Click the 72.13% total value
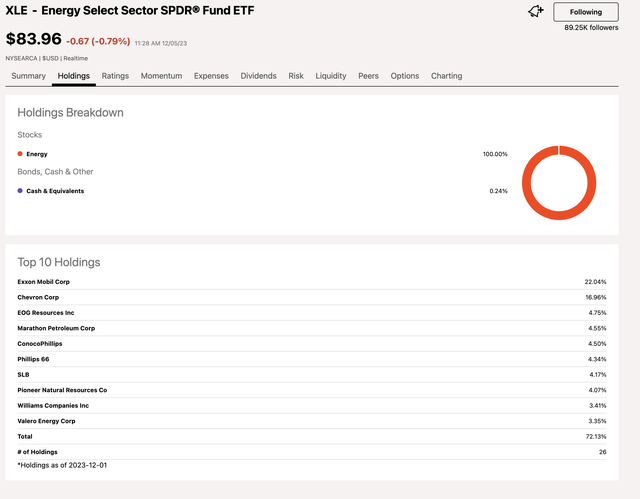Screen dimensions: 640x499 596,437
